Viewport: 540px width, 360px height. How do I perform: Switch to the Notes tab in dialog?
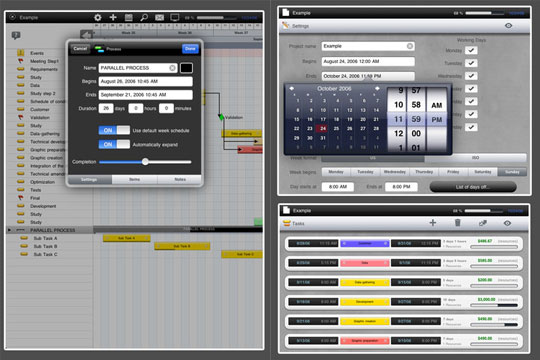coord(180,179)
